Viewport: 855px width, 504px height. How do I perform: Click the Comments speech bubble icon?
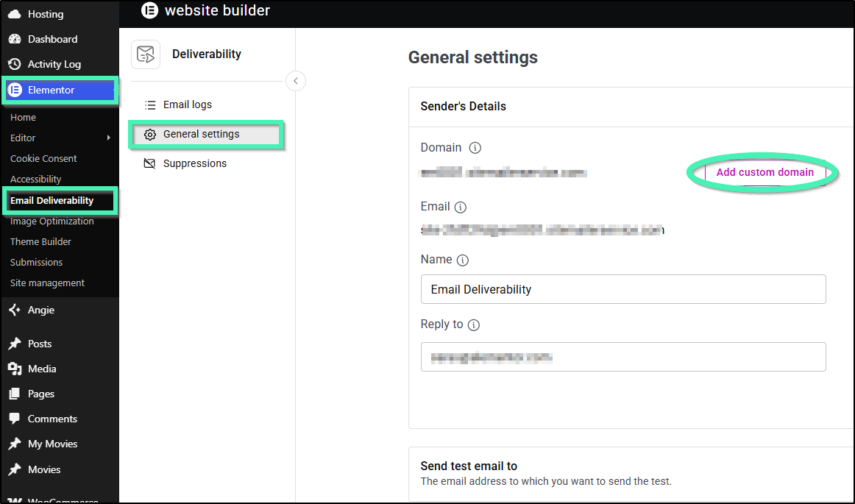(x=15, y=419)
